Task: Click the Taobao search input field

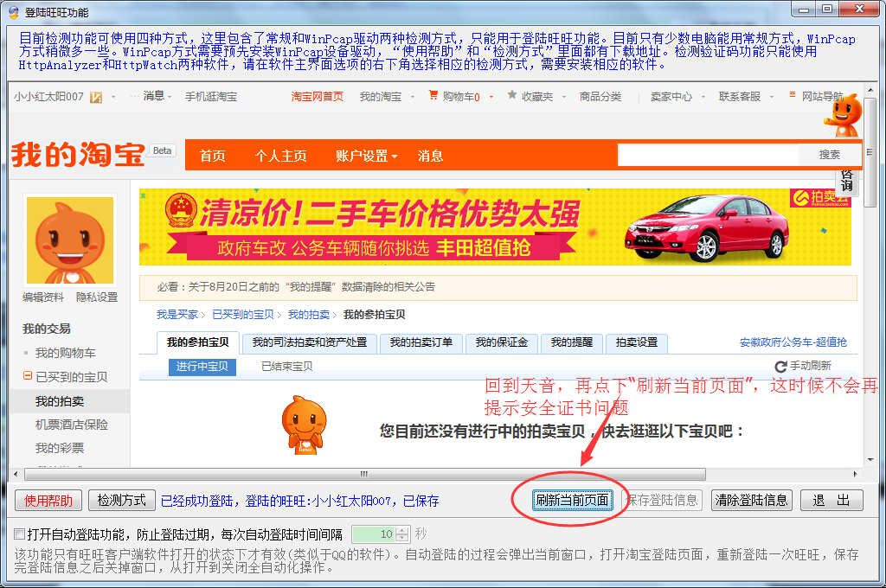Action: click(x=708, y=155)
